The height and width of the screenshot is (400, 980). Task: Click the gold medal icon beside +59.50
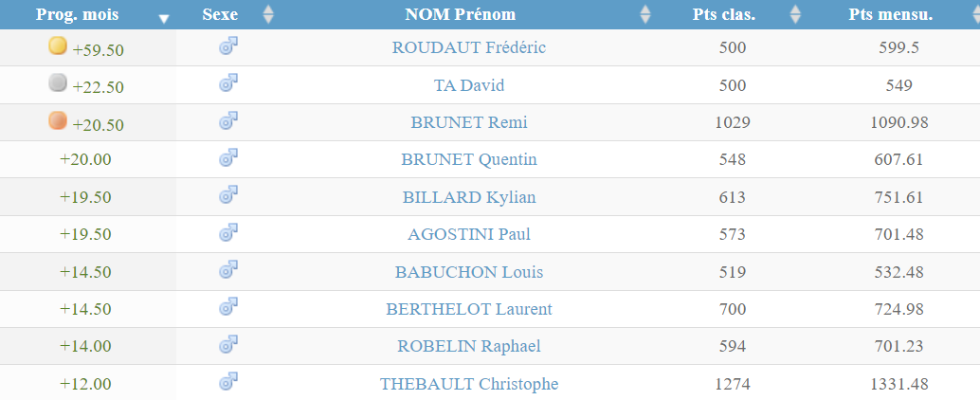[58, 46]
